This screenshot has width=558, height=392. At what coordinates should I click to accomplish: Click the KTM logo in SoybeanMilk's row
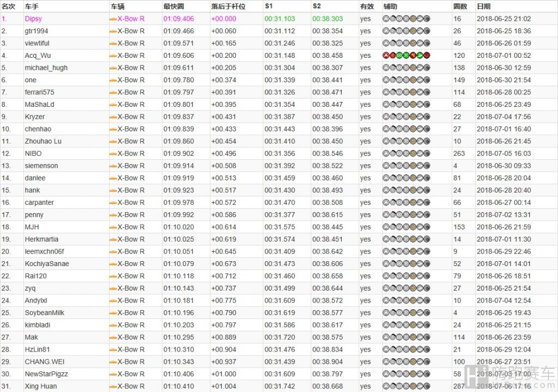pos(113,313)
